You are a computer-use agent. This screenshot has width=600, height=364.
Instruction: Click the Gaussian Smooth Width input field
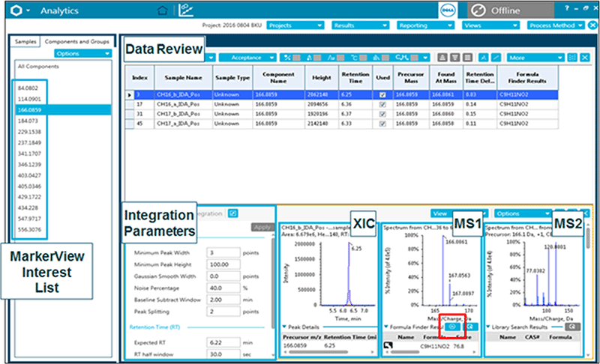[x=223, y=276]
